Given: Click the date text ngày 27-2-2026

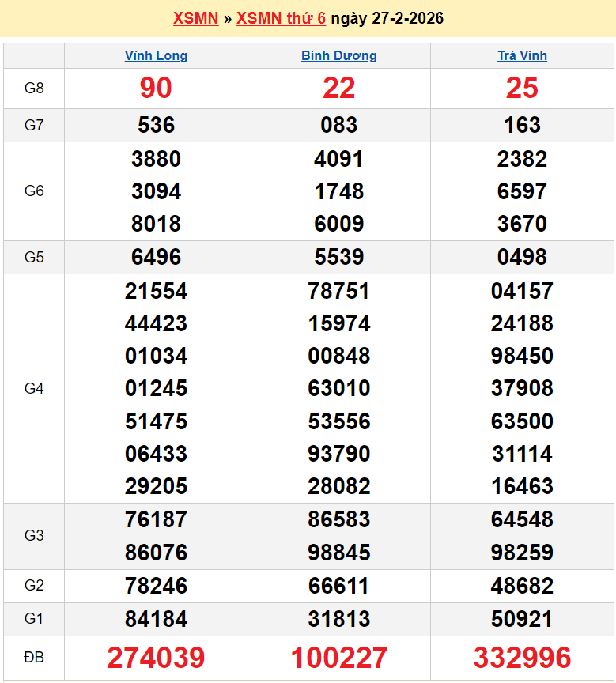Looking at the screenshot, I should coord(387,18).
